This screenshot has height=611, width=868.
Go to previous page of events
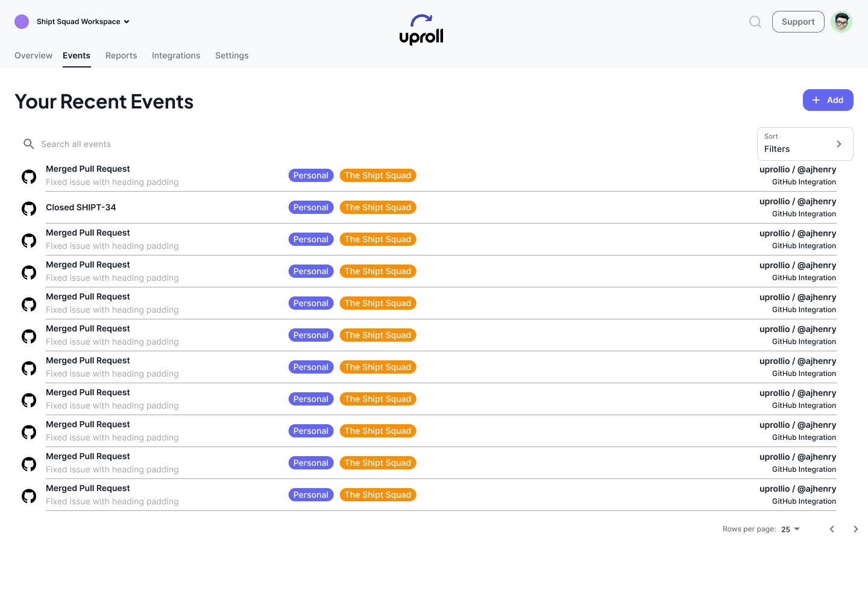click(832, 529)
